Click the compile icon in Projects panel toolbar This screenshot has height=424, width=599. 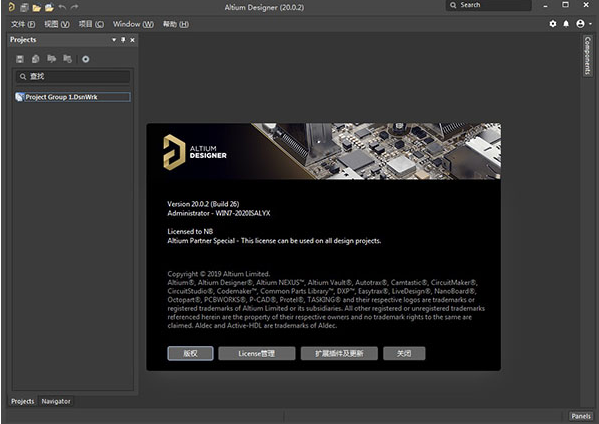[36, 59]
